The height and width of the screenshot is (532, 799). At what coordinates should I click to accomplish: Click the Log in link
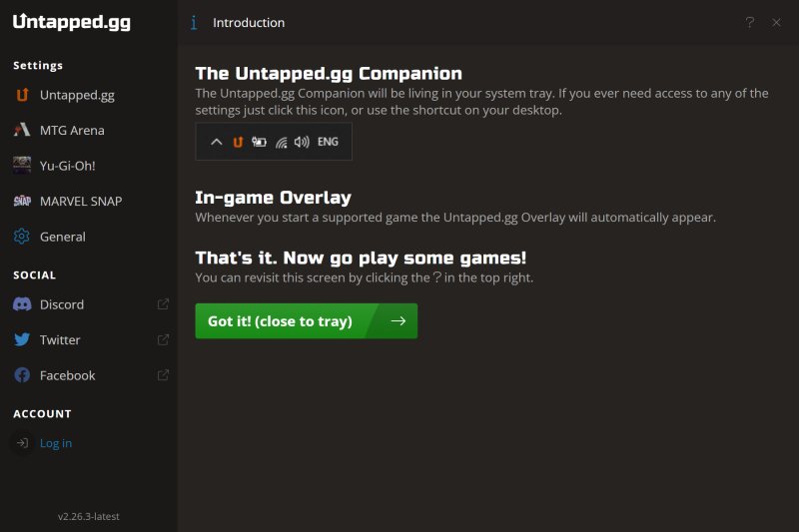(56, 443)
